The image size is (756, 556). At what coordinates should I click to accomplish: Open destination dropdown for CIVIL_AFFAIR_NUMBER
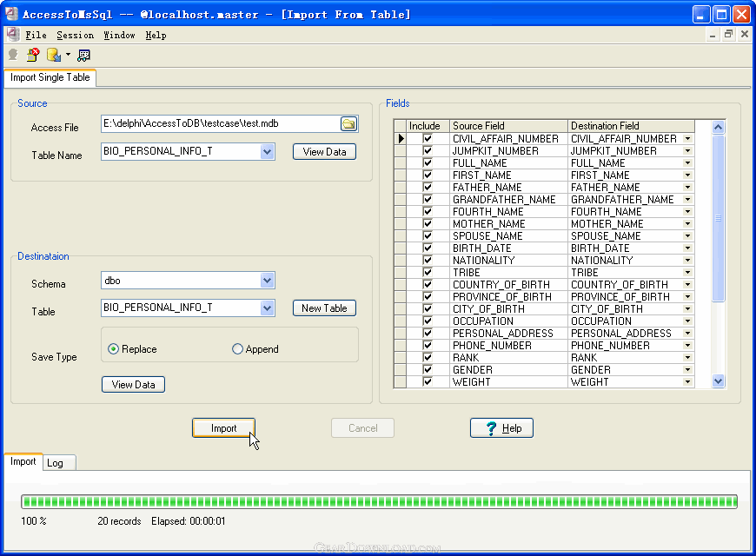point(688,139)
